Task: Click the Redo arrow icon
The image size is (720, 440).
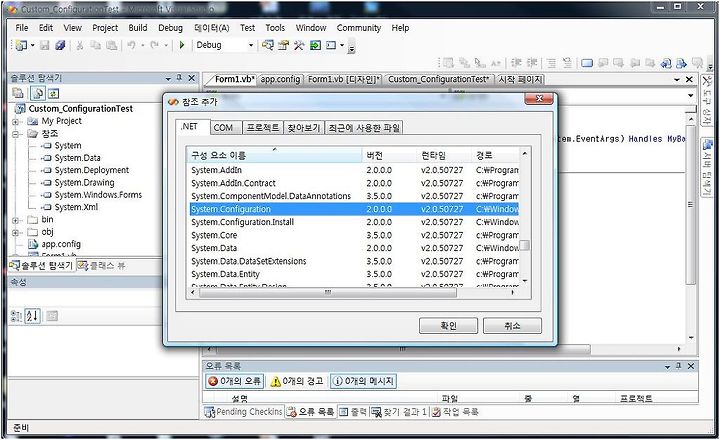Action: coord(154,45)
